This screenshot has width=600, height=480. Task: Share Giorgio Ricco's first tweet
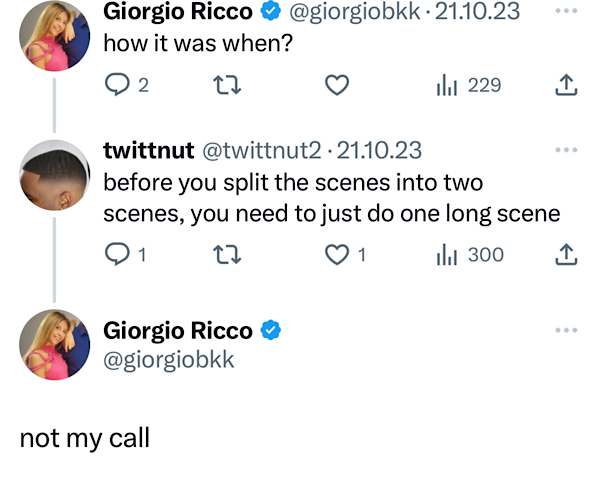pyautogui.click(x=566, y=86)
